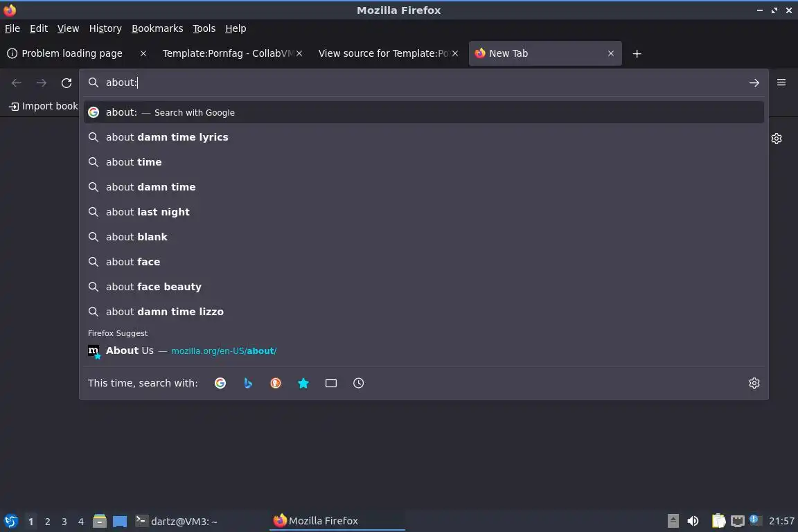Switch to workspace 3
This screenshot has width=798, height=532.
coord(64,522)
